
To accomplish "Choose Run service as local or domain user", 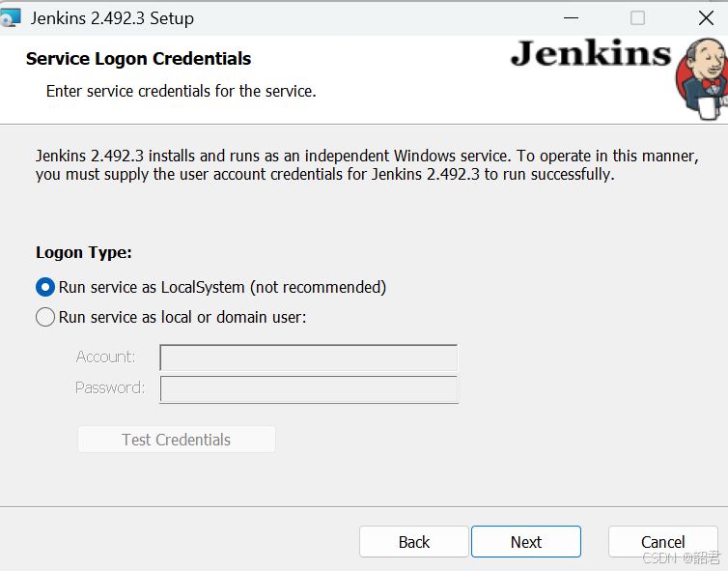I will pos(45,317).
